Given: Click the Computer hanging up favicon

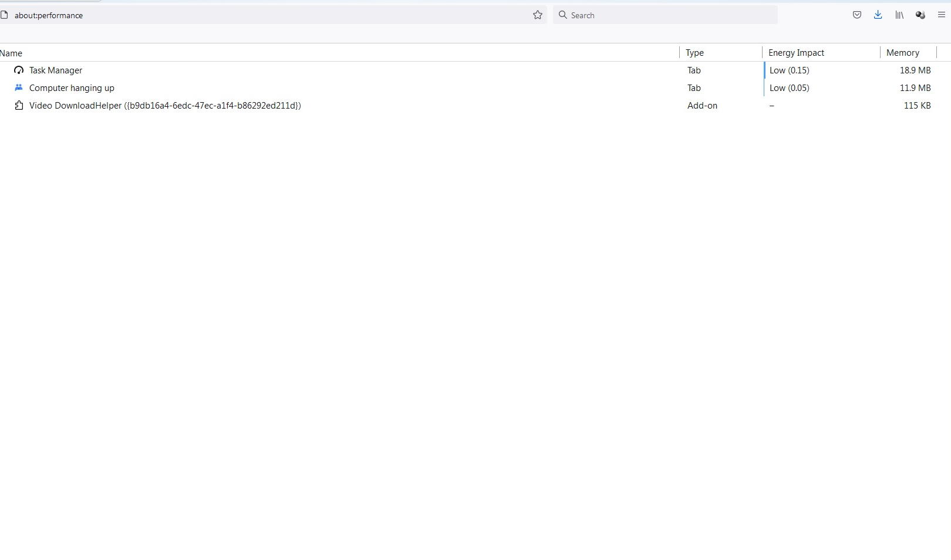Looking at the screenshot, I should coord(19,88).
